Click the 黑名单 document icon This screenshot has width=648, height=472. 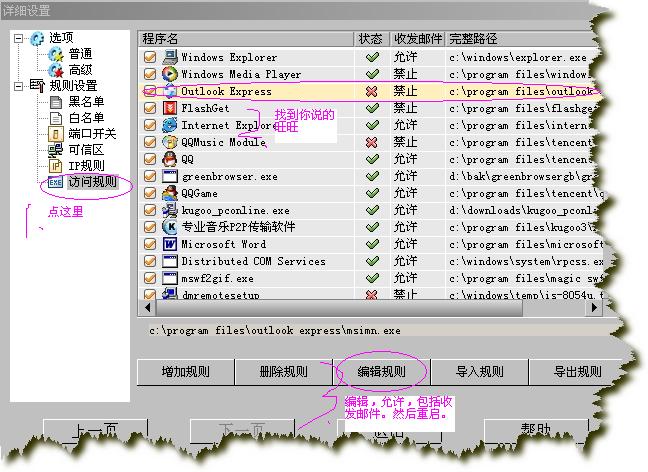56,102
